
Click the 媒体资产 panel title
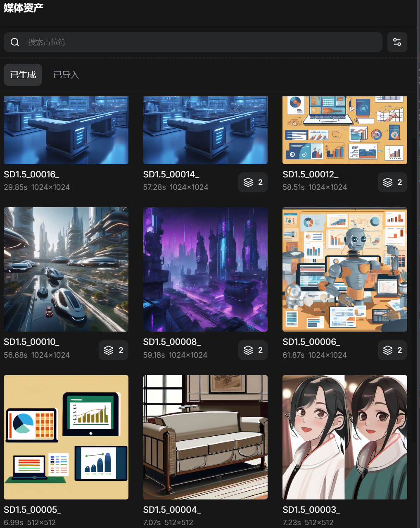[24, 8]
